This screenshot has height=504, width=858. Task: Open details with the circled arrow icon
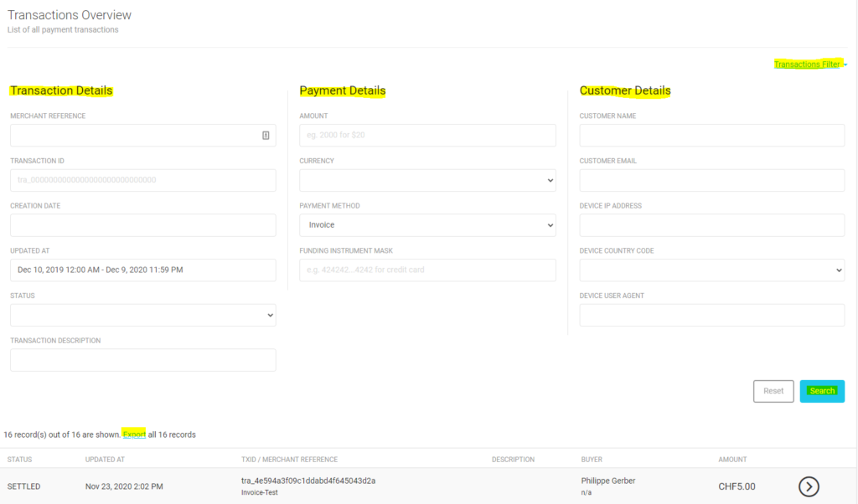pos(809,486)
